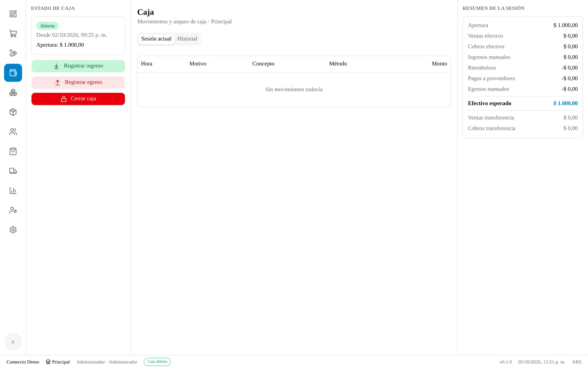This screenshot has height=368, width=588.
Task: Switch to the Historial tab
Action: tap(187, 39)
